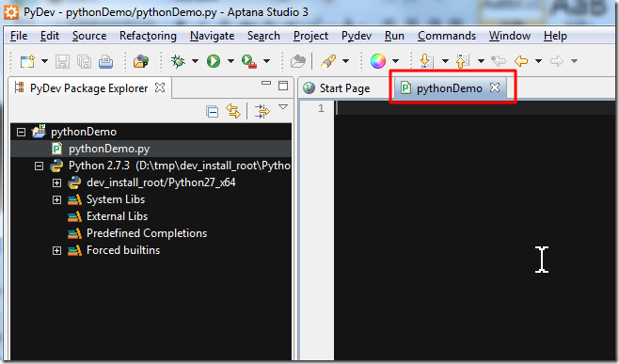Select the PyDev Package Explorer tab
Screen dimensions: 619x364
tap(88, 88)
